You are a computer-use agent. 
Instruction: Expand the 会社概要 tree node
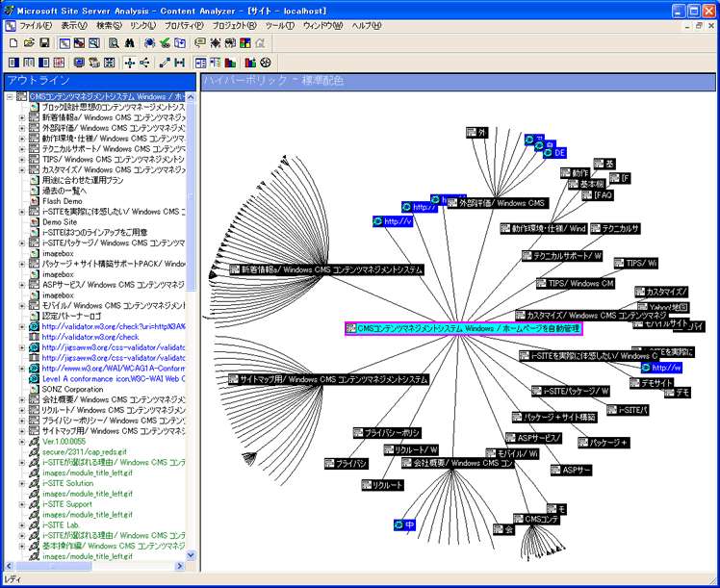click(x=21, y=399)
